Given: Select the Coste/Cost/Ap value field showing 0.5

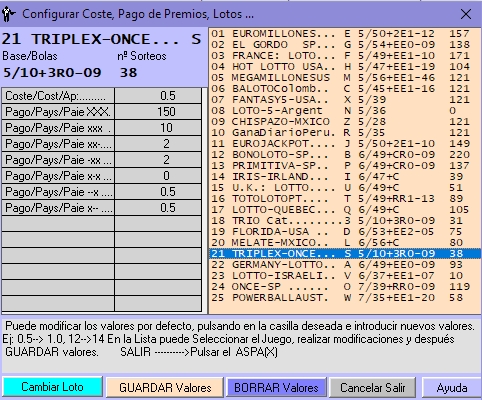Looking at the screenshot, I should point(158,96).
